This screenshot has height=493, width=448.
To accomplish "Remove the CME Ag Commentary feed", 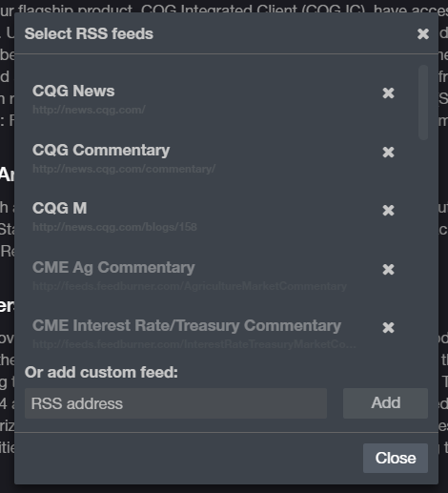I will coord(388,270).
